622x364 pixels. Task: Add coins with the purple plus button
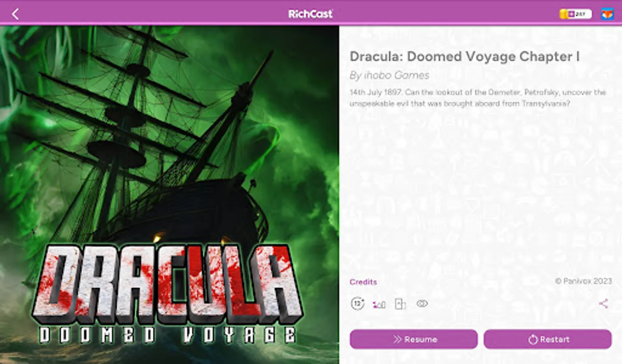(x=571, y=14)
